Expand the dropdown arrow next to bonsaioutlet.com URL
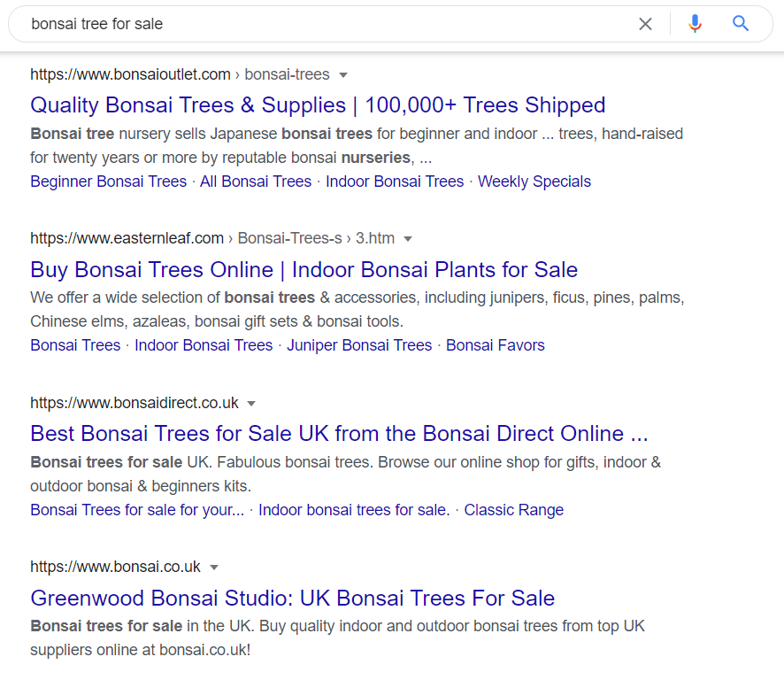 click(x=343, y=75)
